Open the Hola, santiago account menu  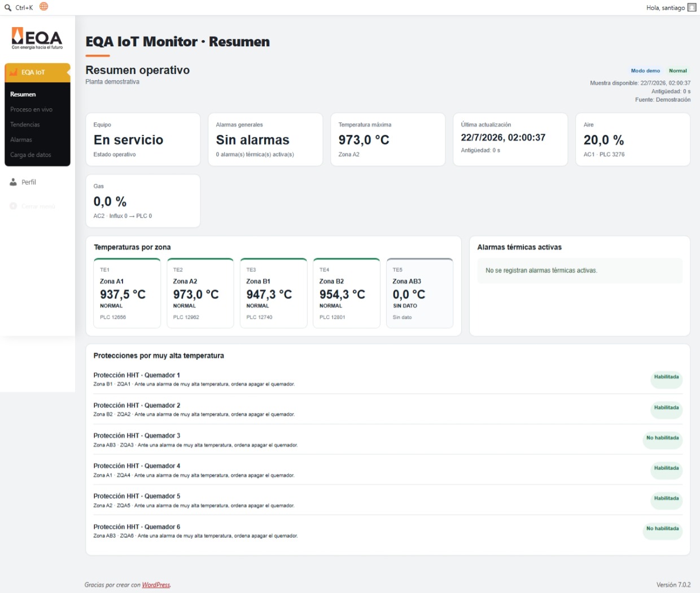click(x=666, y=7)
